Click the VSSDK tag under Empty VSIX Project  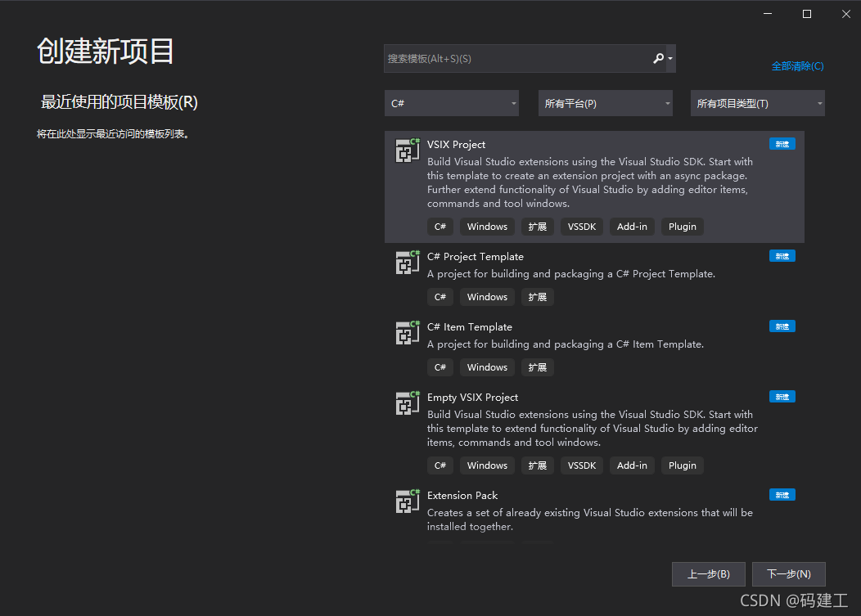pyautogui.click(x=582, y=465)
